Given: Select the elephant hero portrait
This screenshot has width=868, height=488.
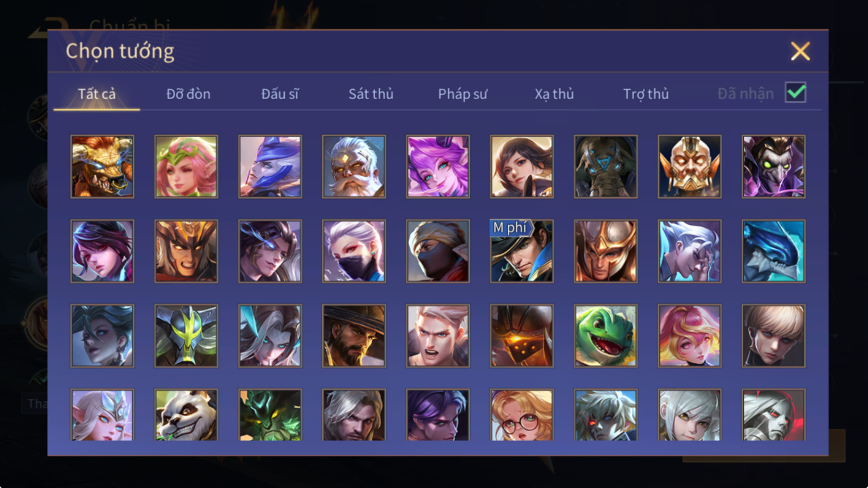Looking at the screenshot, I should pyautogui.click(x=605, y=167).
